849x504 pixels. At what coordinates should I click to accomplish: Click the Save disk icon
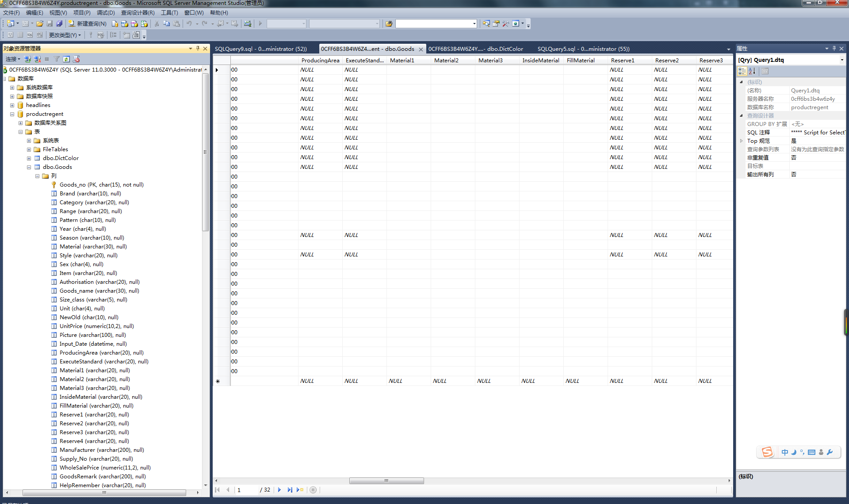(50, 23)
